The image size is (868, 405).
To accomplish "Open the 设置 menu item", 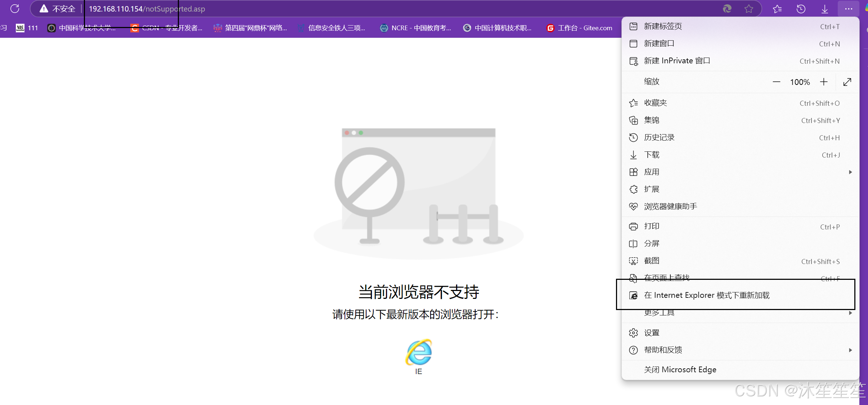I will pos(652,333).
